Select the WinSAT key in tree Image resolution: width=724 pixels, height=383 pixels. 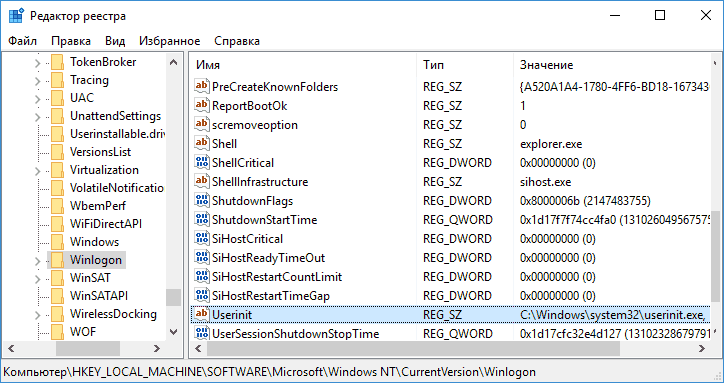click(90, 278)
